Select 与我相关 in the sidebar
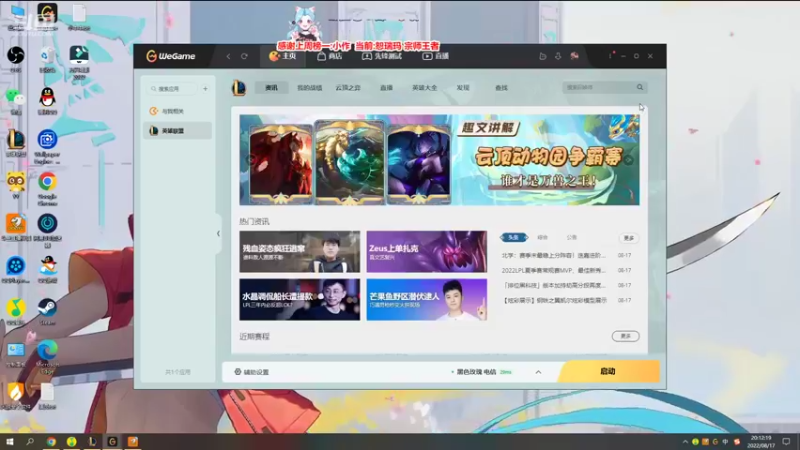This screenshot has height=450, width=800. tap(177, 111)
